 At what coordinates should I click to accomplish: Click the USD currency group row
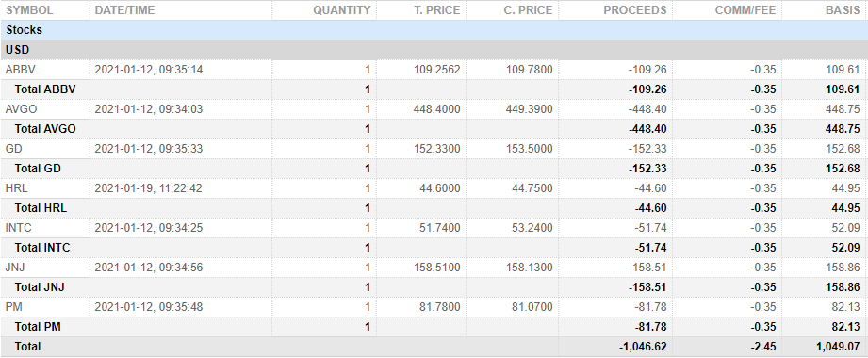[434, 50]
